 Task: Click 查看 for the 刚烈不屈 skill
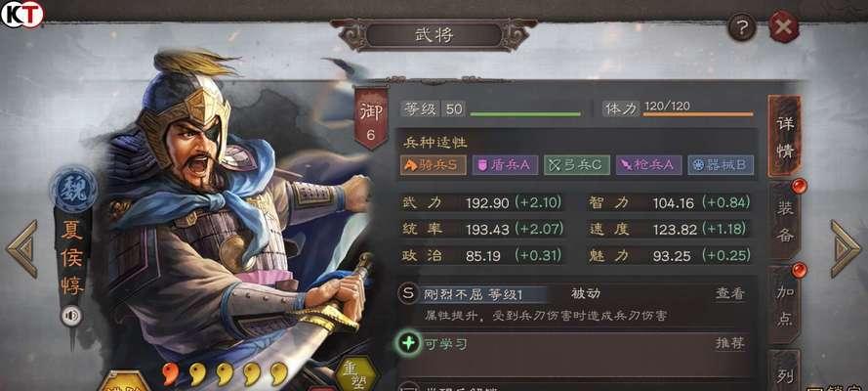(x=730, y=294)
